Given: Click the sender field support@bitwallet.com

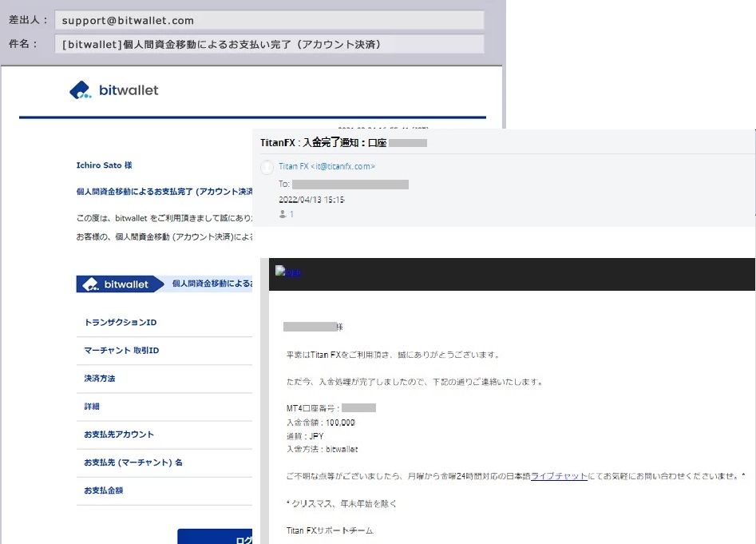Looking at the screenshot, I should [x=269, y=20].
